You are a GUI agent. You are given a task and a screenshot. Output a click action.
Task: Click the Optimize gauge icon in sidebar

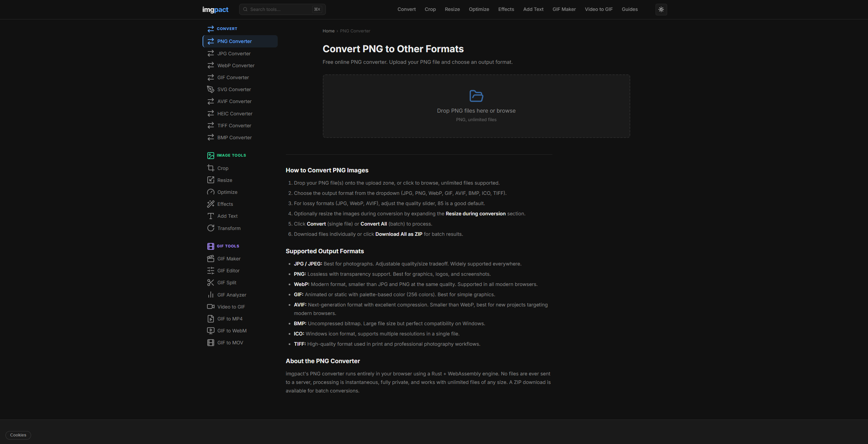(x=211, y=192)
